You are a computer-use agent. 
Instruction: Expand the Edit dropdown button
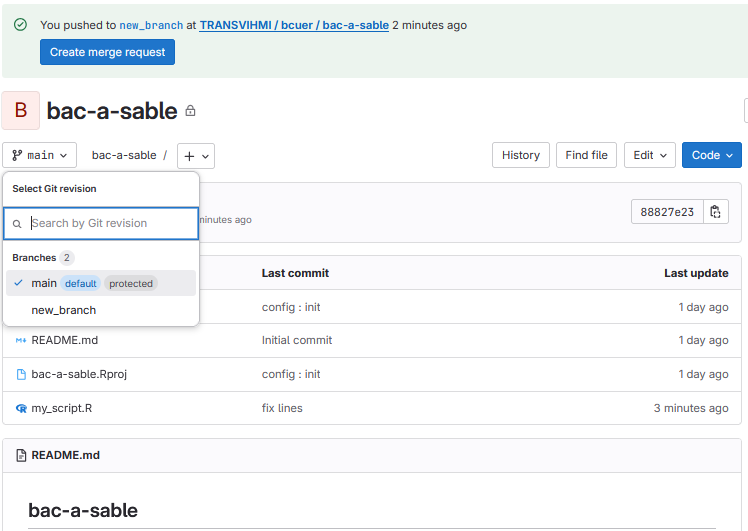tap(650, 155)
